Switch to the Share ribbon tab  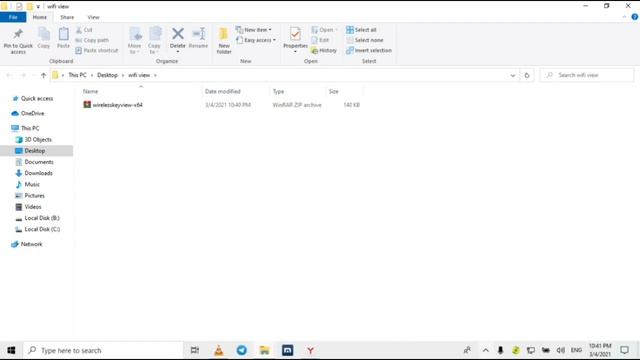[x=67, y=17]
